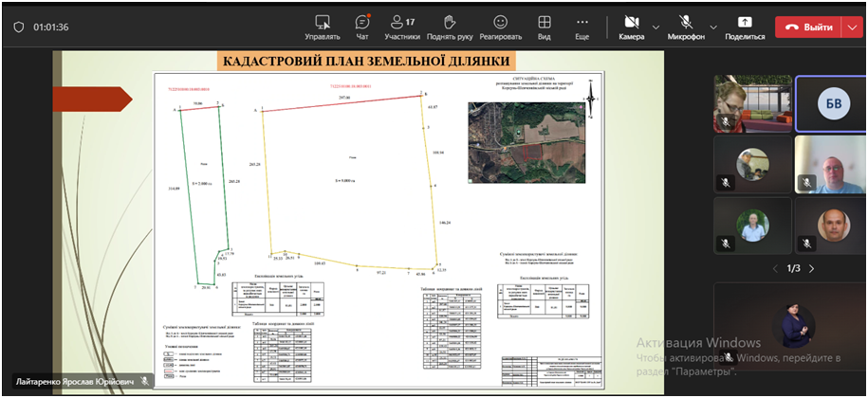Go to next participants page
Image resolution: width=868 pixels, height=398 pixels.
pyautogui.click(x=811, y=268)
